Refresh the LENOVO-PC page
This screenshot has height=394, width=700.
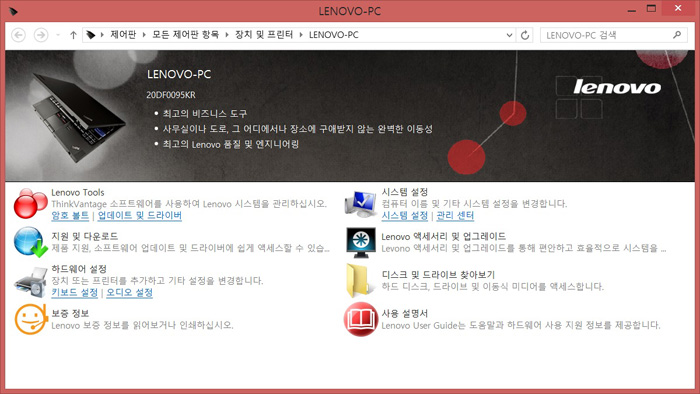[x=525, y=35]
